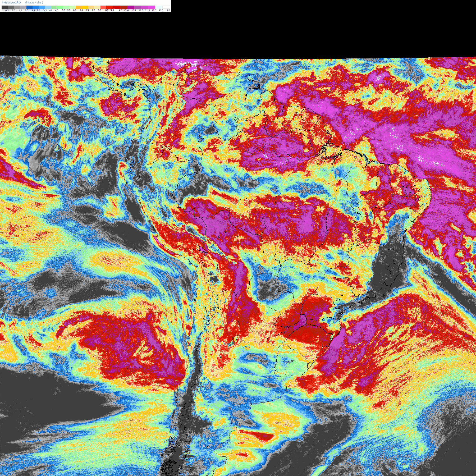Click the 7.5 legend value
The height and width of the screenshot is (476, 476).
[x=94, y=10]
